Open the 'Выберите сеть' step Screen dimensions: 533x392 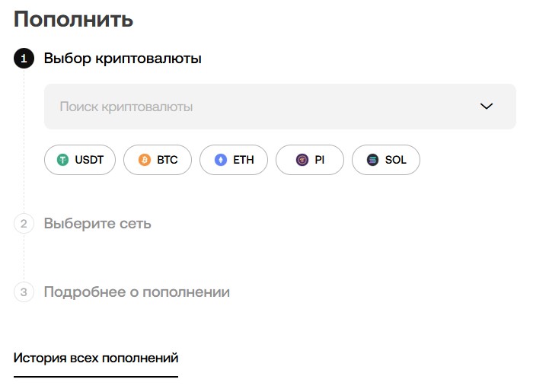pyautogui.click(x=97, y=224)
